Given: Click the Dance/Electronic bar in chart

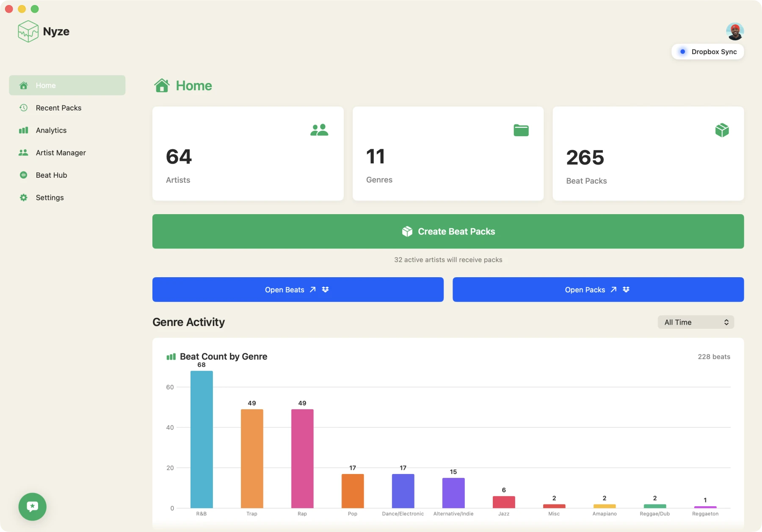Looking at the screenshot, I should coord(403,491).
